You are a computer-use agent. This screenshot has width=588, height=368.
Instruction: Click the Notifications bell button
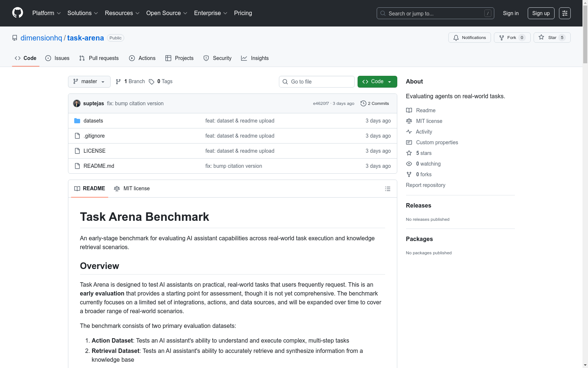(x=469, y=38)
